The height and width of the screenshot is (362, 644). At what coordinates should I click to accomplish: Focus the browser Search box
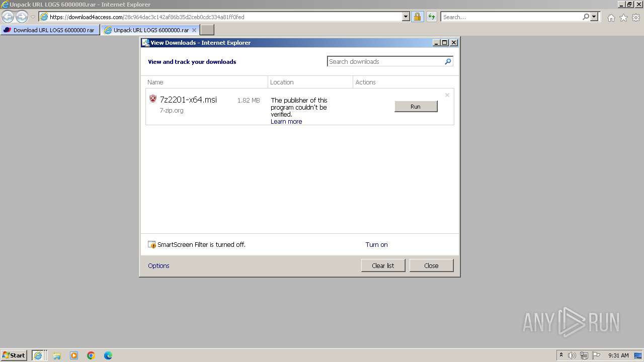(x=511, y=17)
